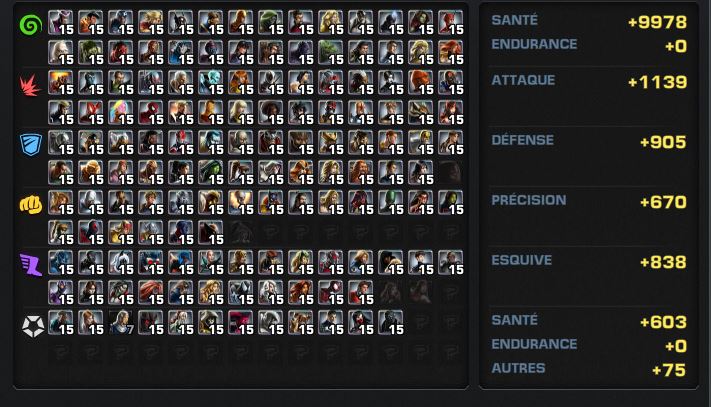The width and height of the screenshot is (711, 407).
Task: Select the first Infiltrator hero with purple hat
Action: click(61, 23)
